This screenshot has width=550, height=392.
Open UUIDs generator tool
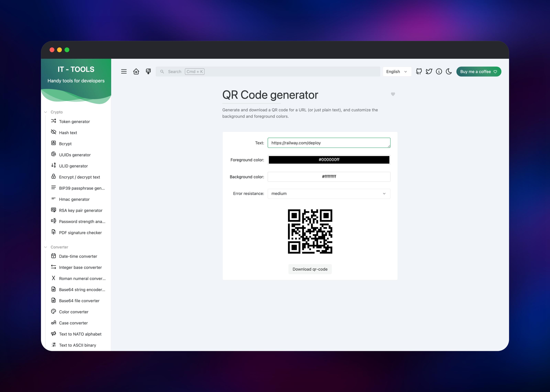[x=75, y=155]
